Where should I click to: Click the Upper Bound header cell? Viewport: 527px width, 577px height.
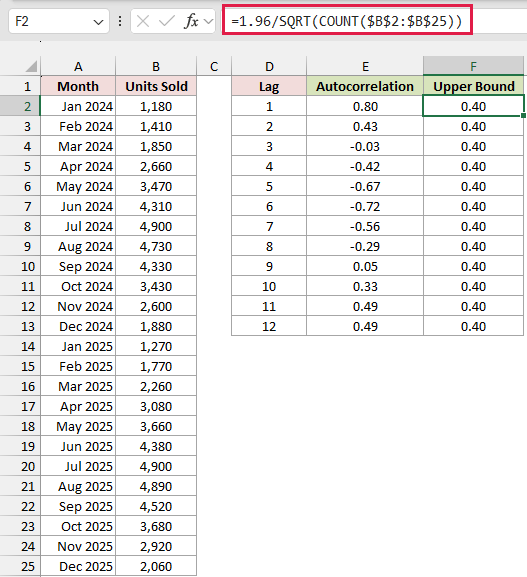pos(474,86)
